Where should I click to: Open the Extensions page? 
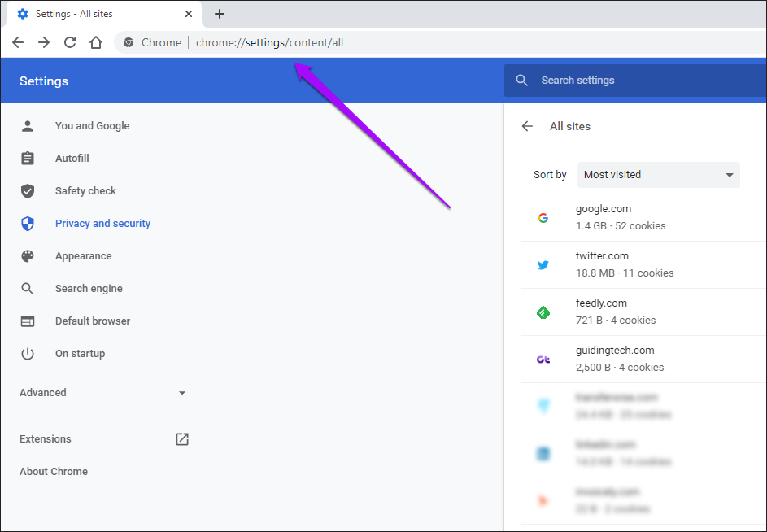[x=45, y=438]
